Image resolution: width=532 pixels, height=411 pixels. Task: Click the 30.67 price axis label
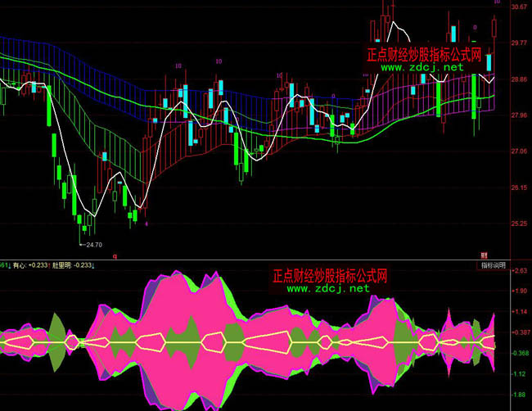[x=518, y=7]
